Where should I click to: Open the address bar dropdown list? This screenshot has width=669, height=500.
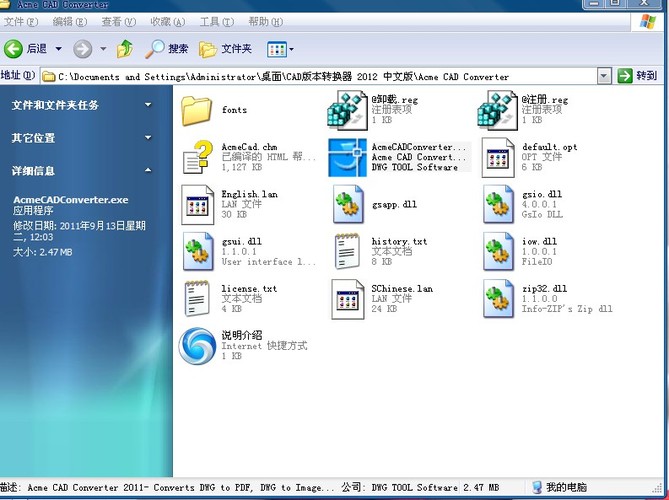[x=604, y=76]
